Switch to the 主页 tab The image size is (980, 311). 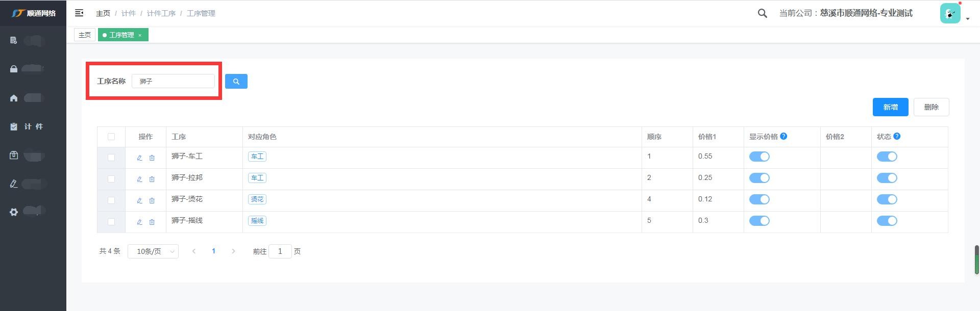pos(85,35)
